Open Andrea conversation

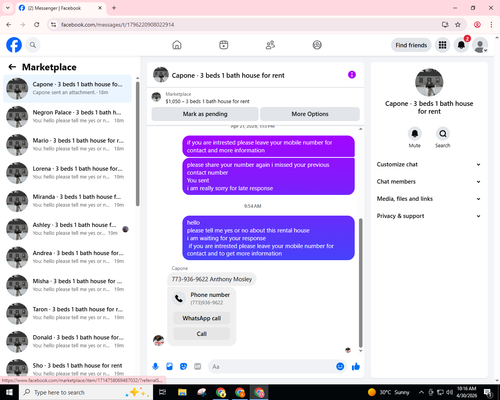coord(67,257)
